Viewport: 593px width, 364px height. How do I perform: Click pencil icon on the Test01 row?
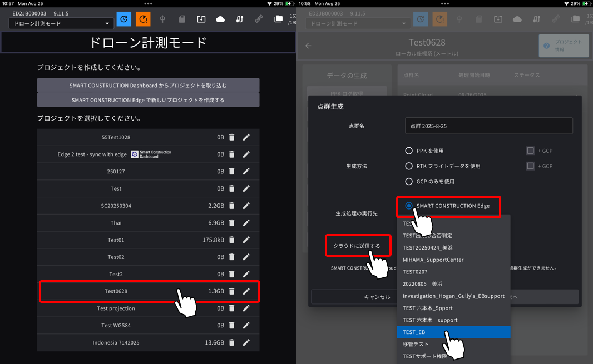click(x=246, y=240)
